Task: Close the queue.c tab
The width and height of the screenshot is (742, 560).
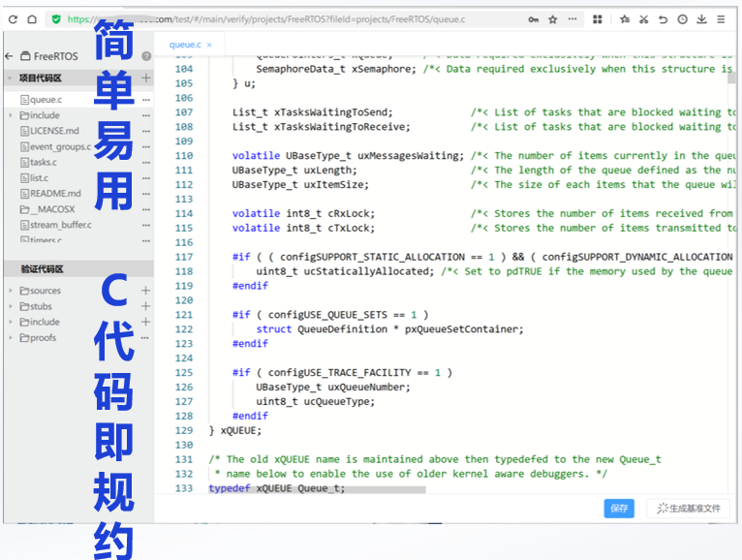Action: pyautogui.click(x=209, y=45)
